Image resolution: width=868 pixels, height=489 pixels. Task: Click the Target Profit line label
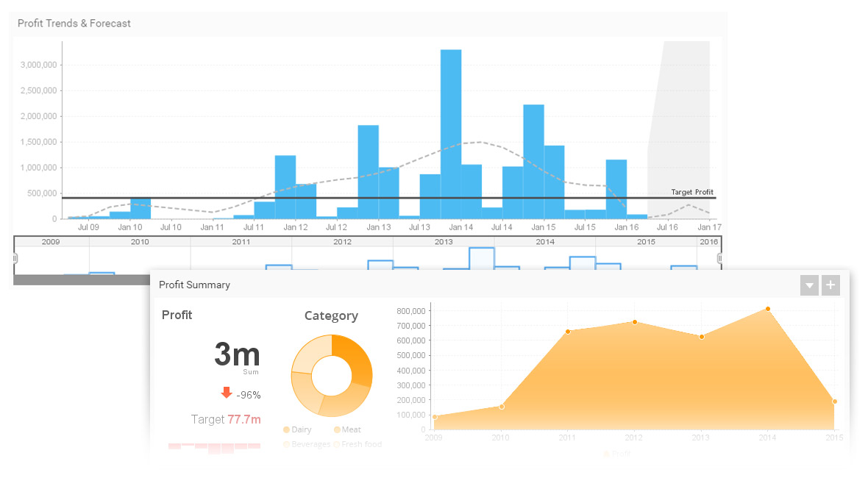coord(692,192)
